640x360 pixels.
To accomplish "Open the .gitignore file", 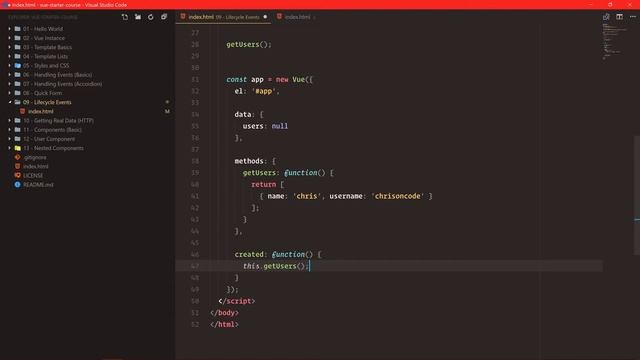I will (x=35, y=157).
